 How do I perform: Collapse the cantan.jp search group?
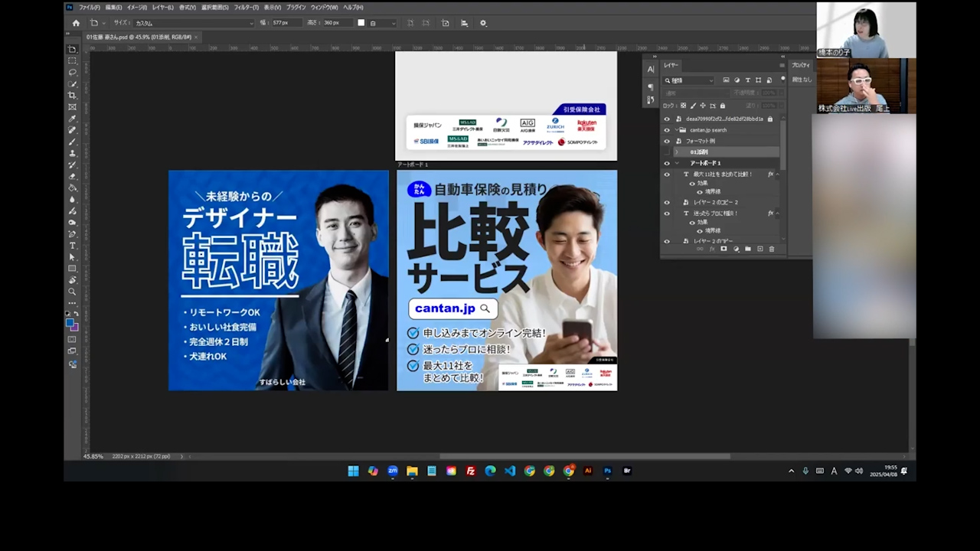click(x=677, y=130)
